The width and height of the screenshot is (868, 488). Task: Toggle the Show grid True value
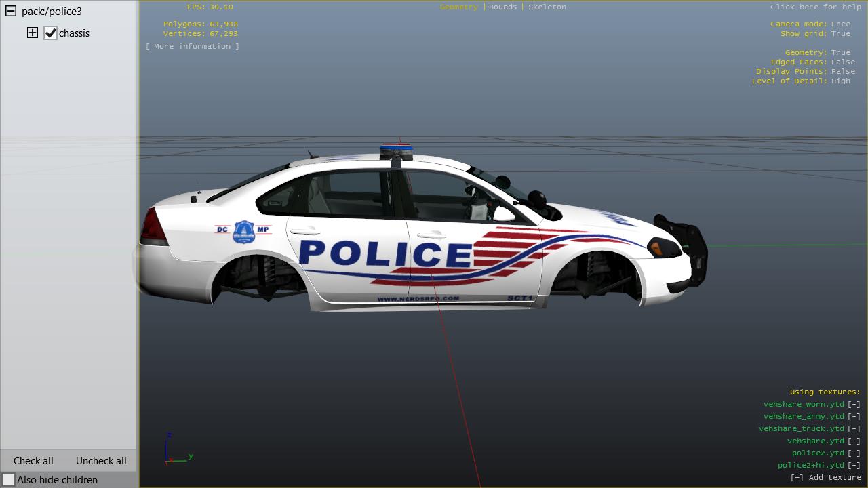click(x=840, y=34)
